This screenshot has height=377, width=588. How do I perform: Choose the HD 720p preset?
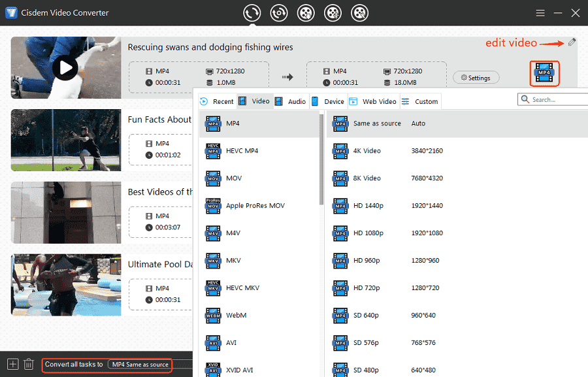(x=457, y=287)
